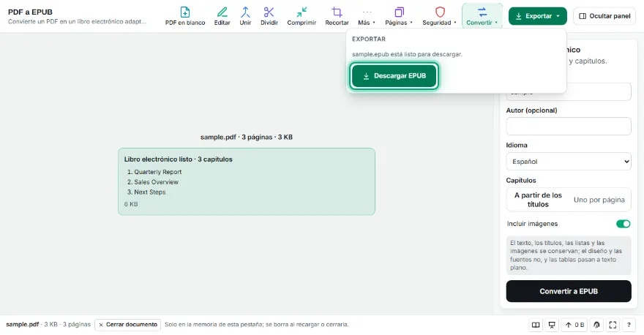The image size is (644, 335).
Task: Open the Convertir menu
Action: [482, 16]
